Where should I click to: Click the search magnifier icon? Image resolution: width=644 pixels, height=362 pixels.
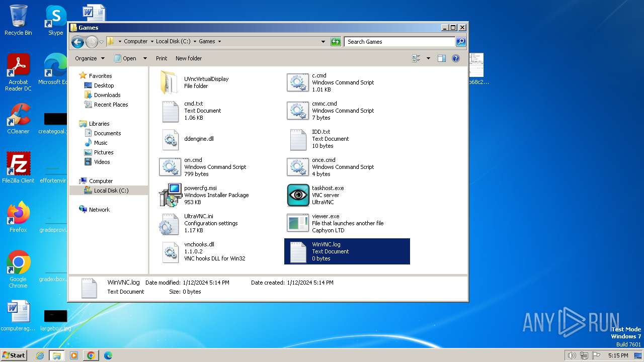(460, 42)
